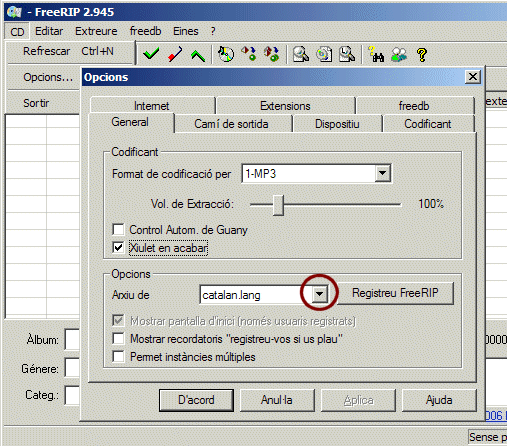Click the two people users icon
This screenshot has width=507, height=446.
pyautogui.click(x=399, y=54)
